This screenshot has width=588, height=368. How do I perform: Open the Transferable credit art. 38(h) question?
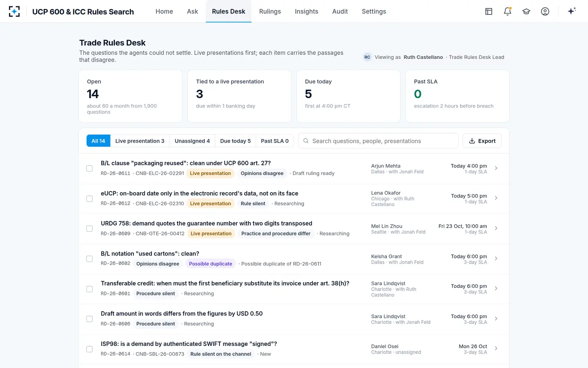[225, 283]
